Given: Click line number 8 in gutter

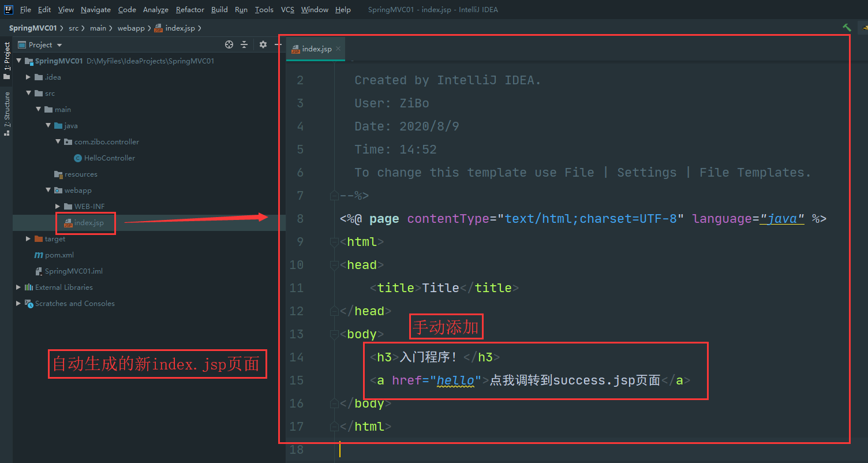Looking at the screenshot, I should [x=300, y=219].
